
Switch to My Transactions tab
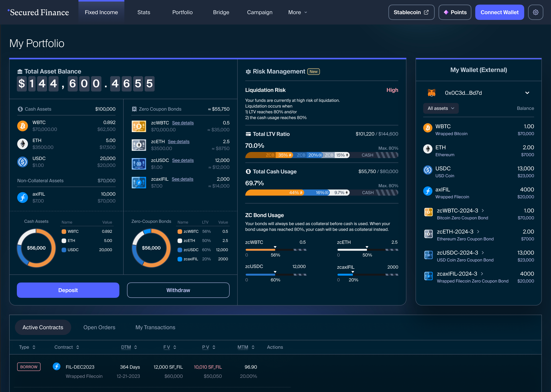(155, 327)
